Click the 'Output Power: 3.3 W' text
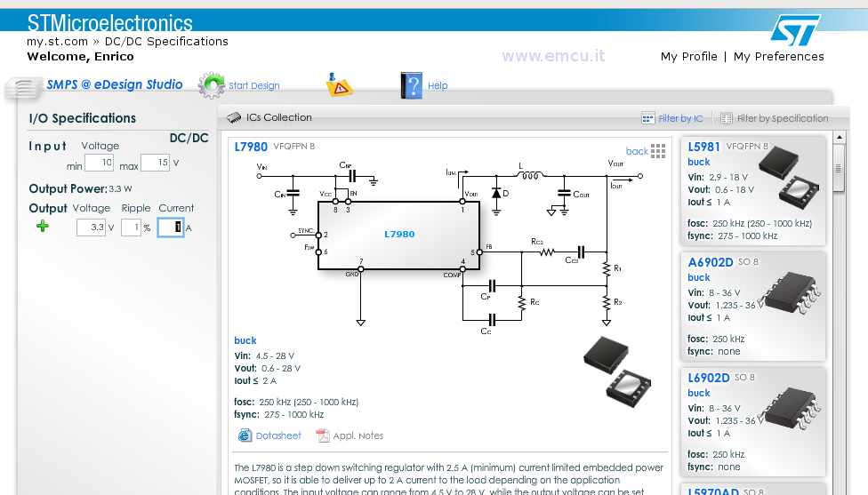This screenshot has width=868, height=495. click(80, 188)
